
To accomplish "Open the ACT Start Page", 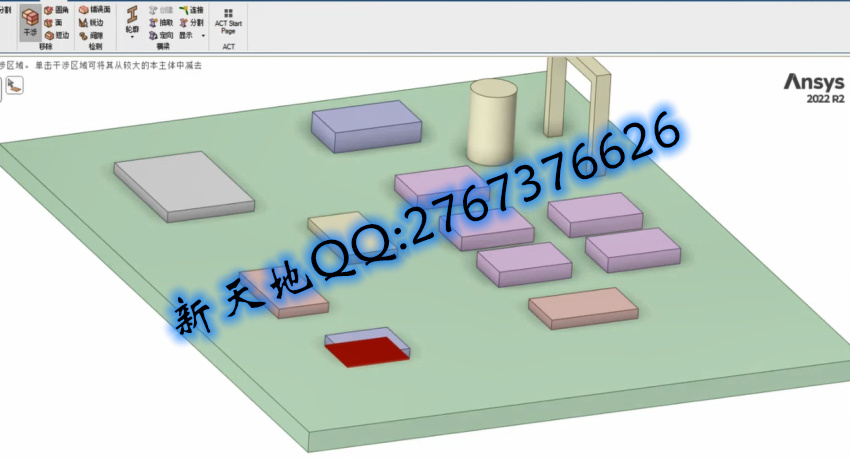I will pyautogui.click(x=228, y=20).
